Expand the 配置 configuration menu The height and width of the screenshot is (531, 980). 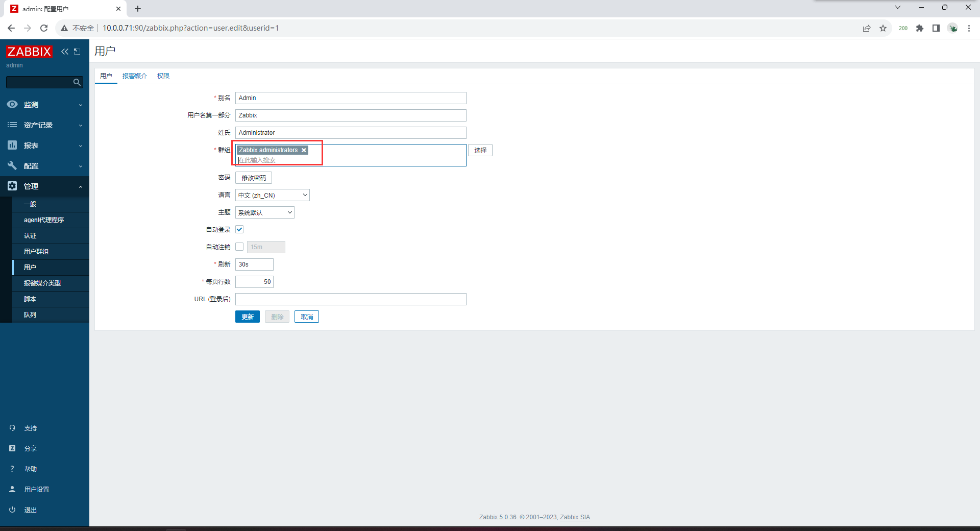44,166
